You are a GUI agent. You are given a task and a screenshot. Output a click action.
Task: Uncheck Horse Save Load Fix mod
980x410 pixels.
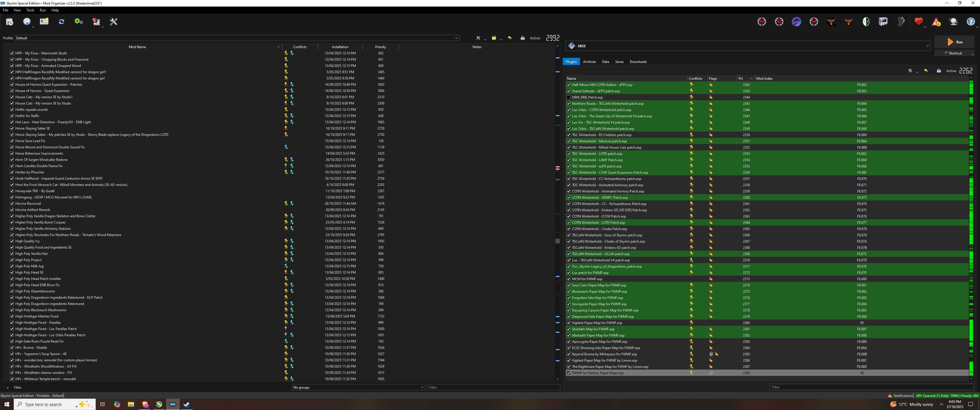[12, 141]
